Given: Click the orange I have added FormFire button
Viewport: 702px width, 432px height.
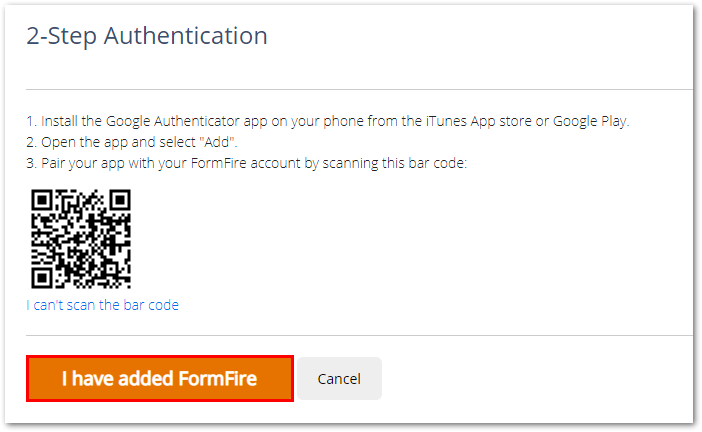Looking at the screenshot, I should pos(160,379).
